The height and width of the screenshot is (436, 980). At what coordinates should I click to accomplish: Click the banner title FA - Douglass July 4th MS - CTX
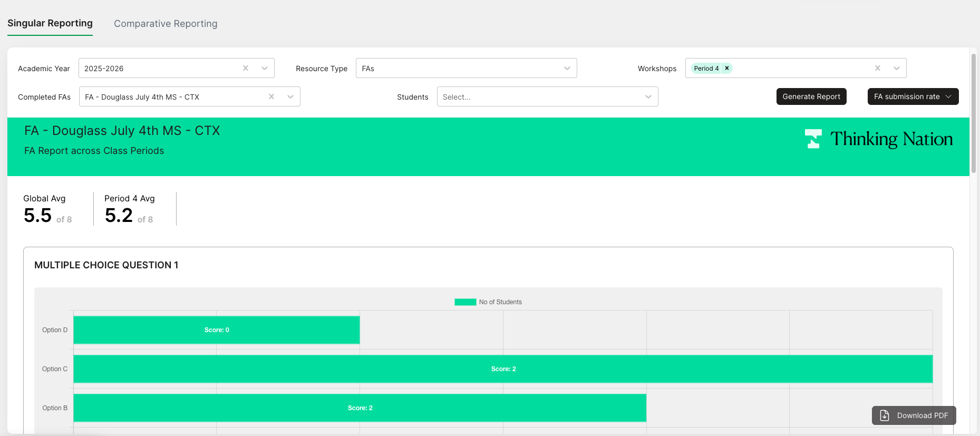coord(122,131)
